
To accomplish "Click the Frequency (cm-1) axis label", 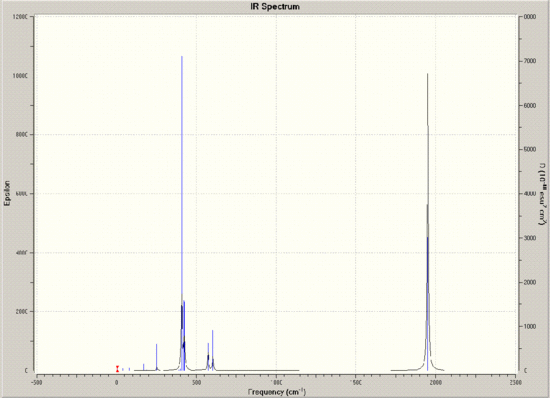I will click(x=277, y=392).
